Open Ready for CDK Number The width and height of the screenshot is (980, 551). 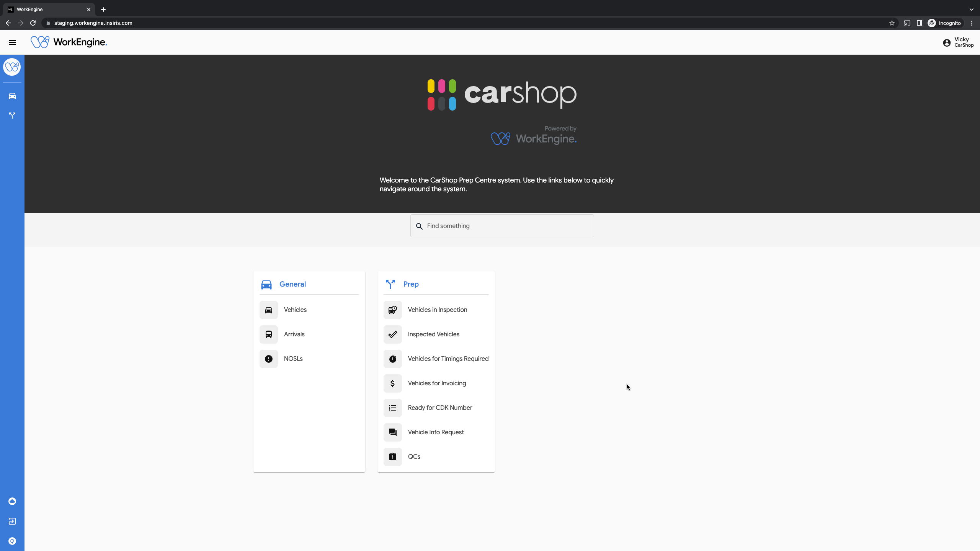click(x=440, y=408)
